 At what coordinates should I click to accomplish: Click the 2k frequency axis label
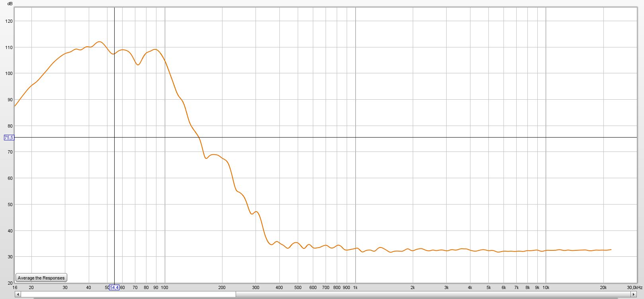coord(413,287)
